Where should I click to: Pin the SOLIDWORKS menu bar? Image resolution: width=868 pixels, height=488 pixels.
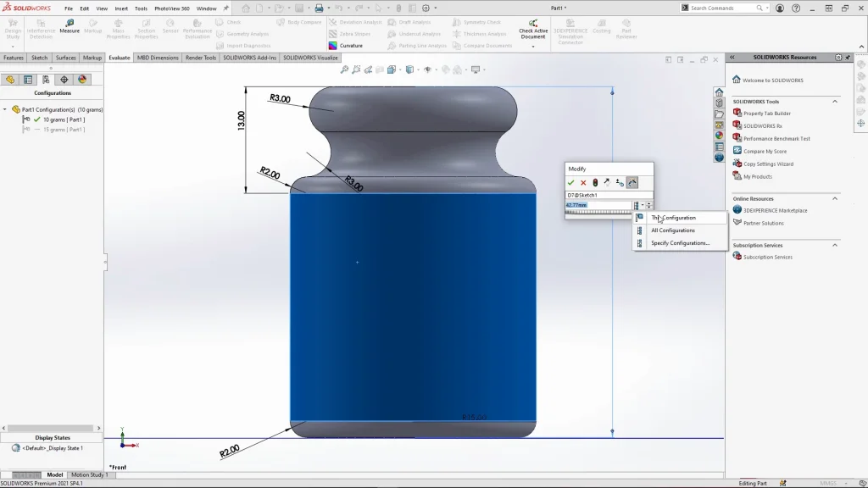[226, 8]
